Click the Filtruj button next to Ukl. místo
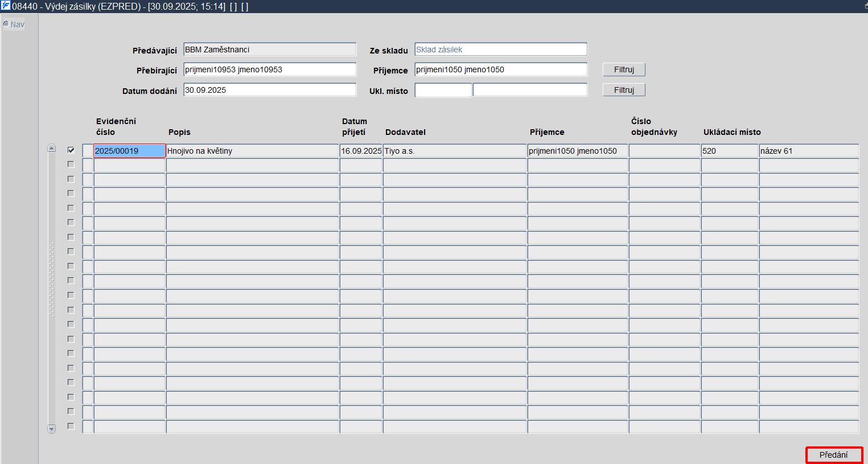868x464 pixels. click(624, 90)
